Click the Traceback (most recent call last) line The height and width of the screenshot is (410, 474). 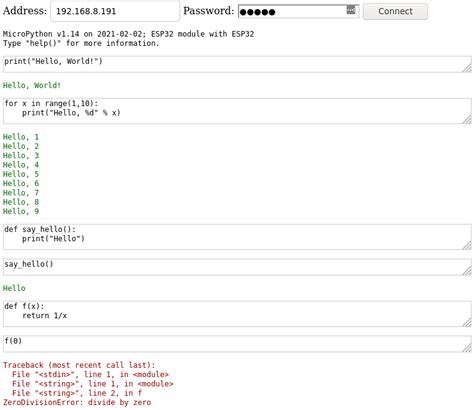click(x=79, y=365)
